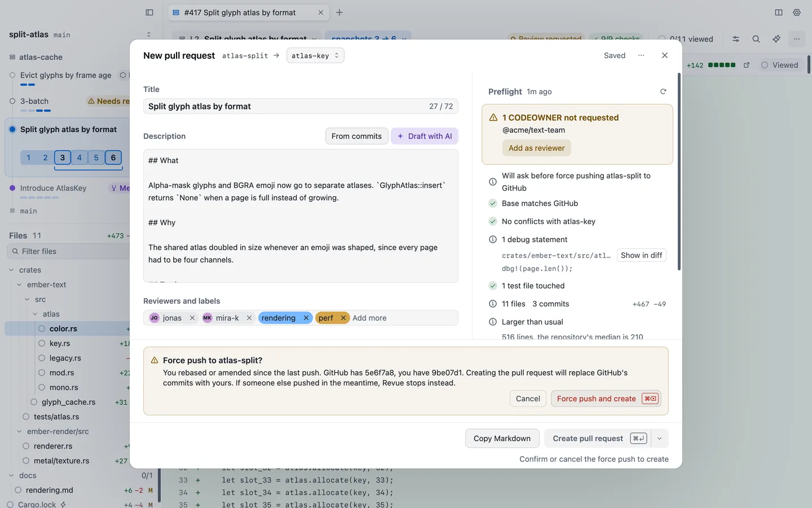Image resolution: width=812 pixels, height=508 pixels.
Task: Open Create pull request options chevron
Action: 659,439
